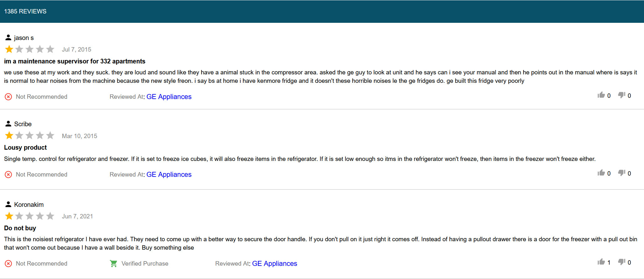Open GE Appliances link in Scribe review

pyautogui.click(x=169, y=175)
